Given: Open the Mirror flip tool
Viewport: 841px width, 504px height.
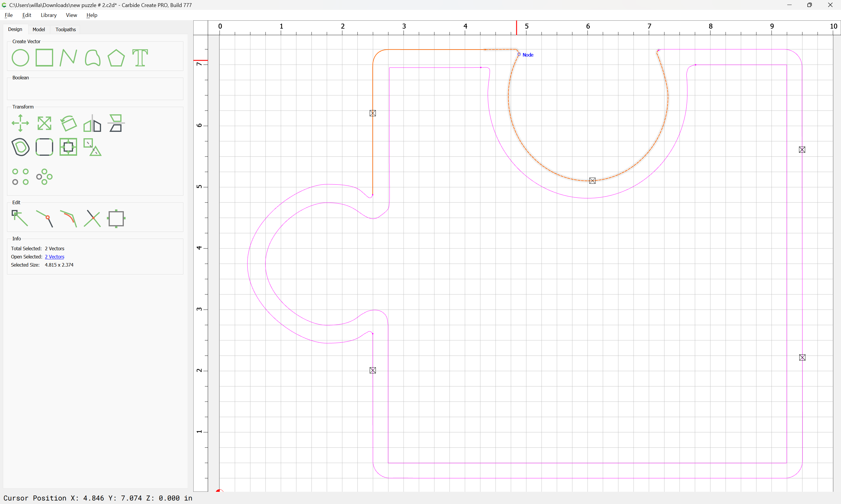Looking at the screenshot, I should click(92, 123).
